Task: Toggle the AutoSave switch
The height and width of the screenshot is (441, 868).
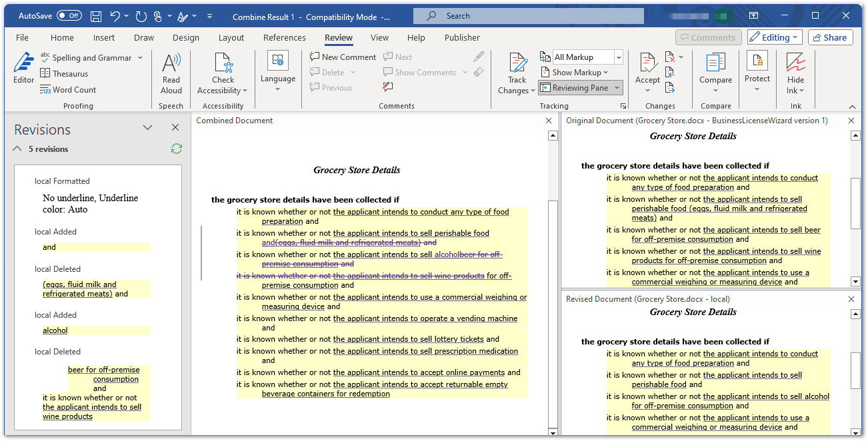Action: 69,16
